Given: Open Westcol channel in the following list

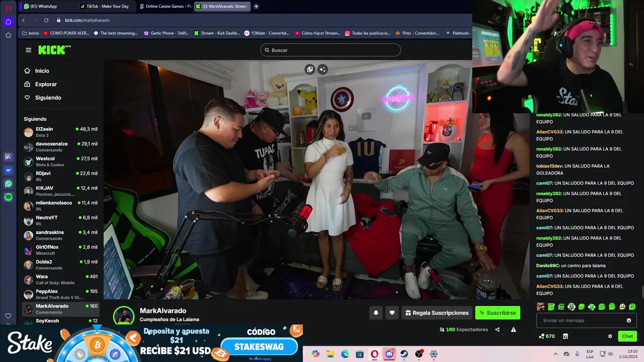Looking at the screenshot, I should pyautogui.click(x=60, y=161).
